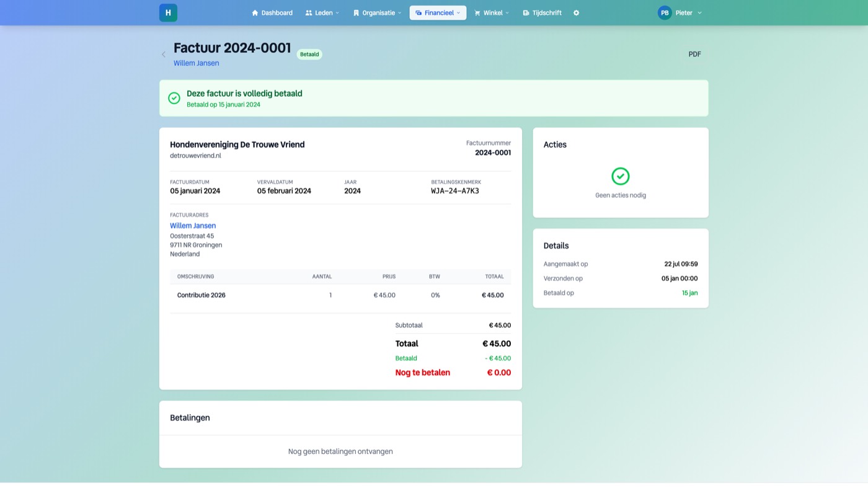Click the Contributie 2026 line item
Viewport: 868px width, 488px height.
point(201,295)
